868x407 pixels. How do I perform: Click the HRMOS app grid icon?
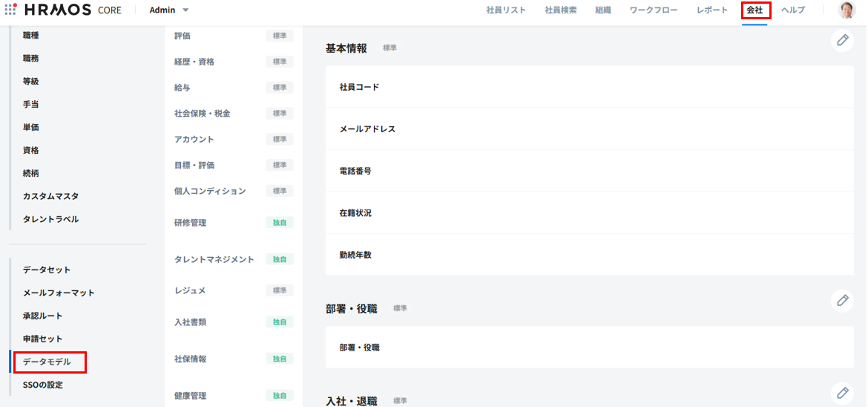click(x=10, y=10)
